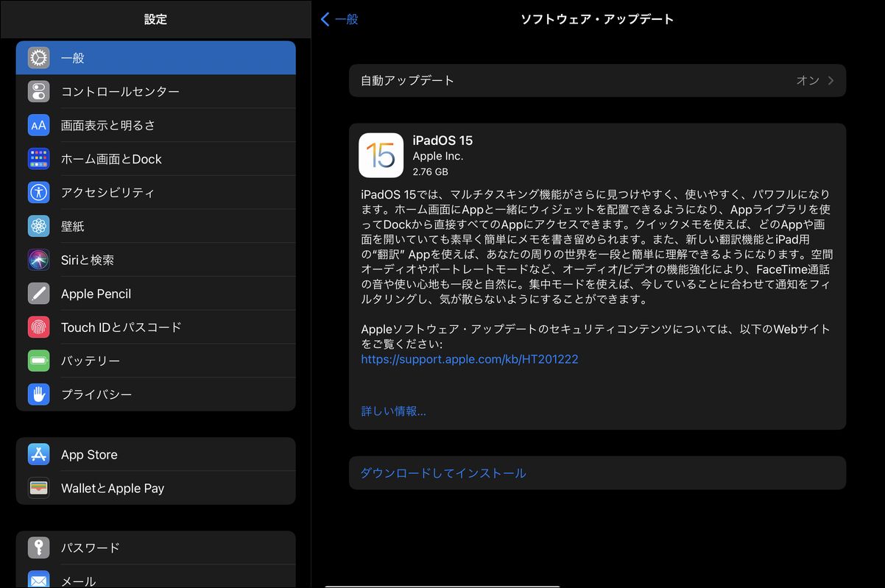Tap the 2.76 GB size label

pyautogui.click(x=430, y=171)
